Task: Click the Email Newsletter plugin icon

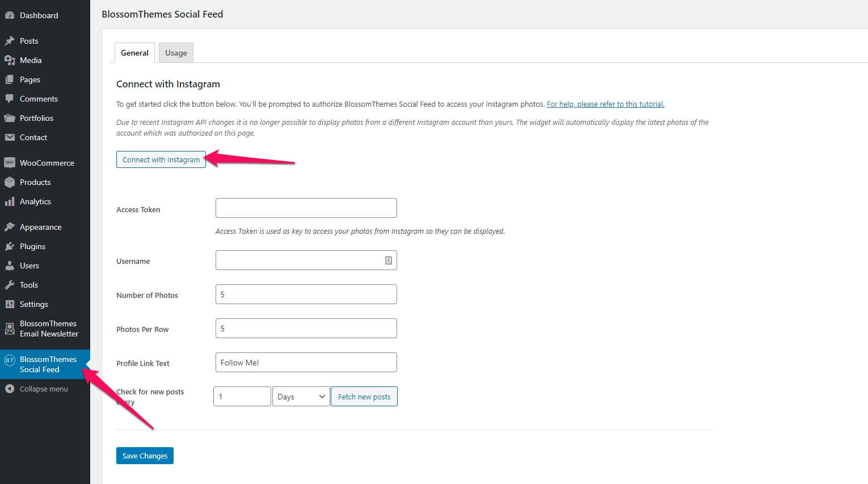Action: coord(10,329)
